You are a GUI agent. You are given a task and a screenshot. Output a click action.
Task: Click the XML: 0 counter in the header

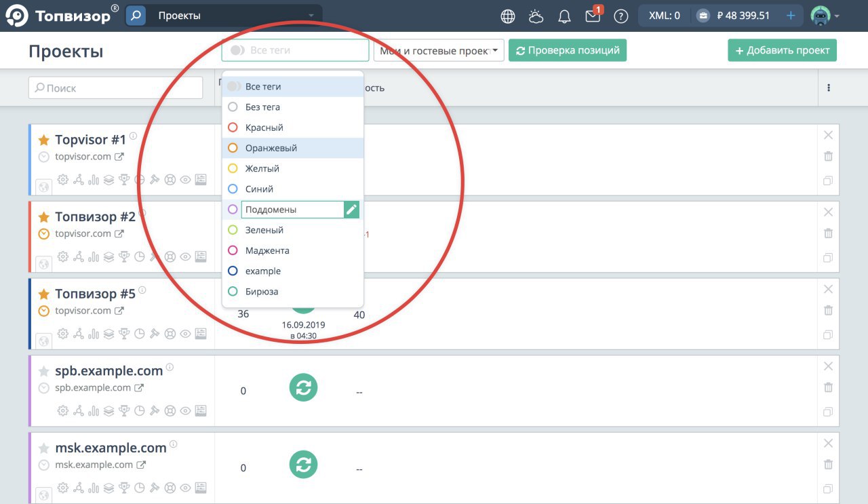[x=665, y=16]
